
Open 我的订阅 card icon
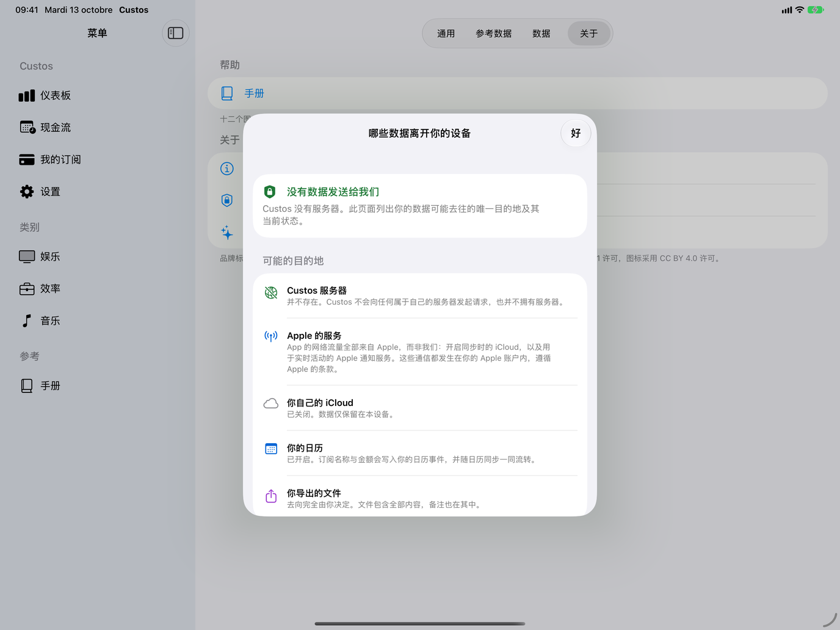[27, 159]
